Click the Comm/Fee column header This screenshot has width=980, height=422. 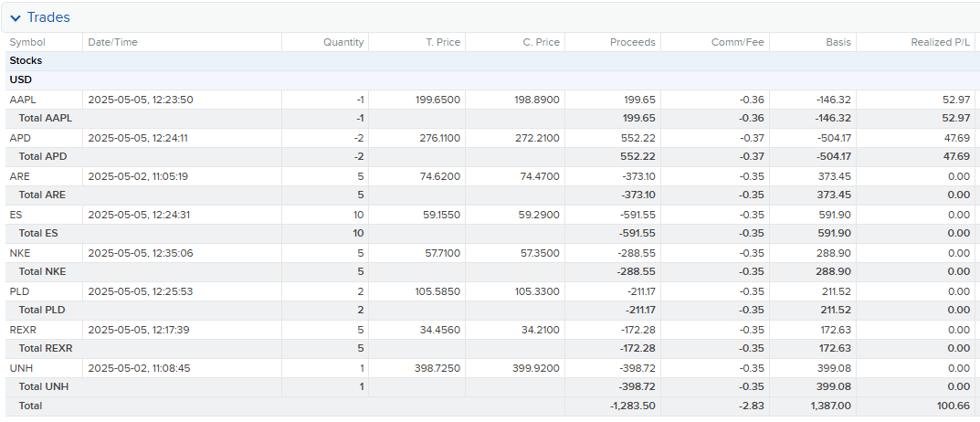tap(737, 43)
